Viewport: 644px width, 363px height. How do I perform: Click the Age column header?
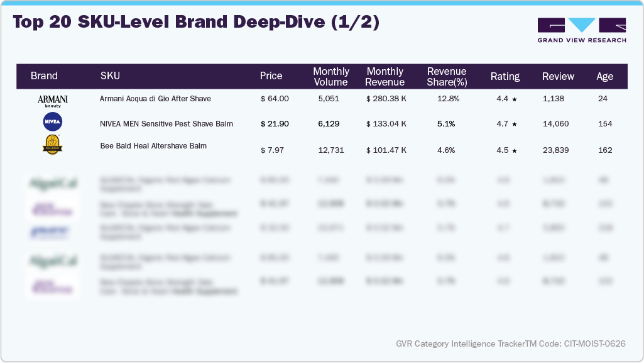click(x=604, y=77)
